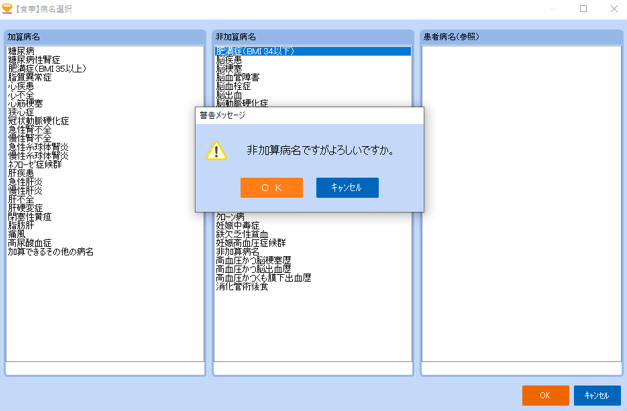Click the main window's bottom OK button
The width and height of the screenshot is (627, 411).
(545, 395)
